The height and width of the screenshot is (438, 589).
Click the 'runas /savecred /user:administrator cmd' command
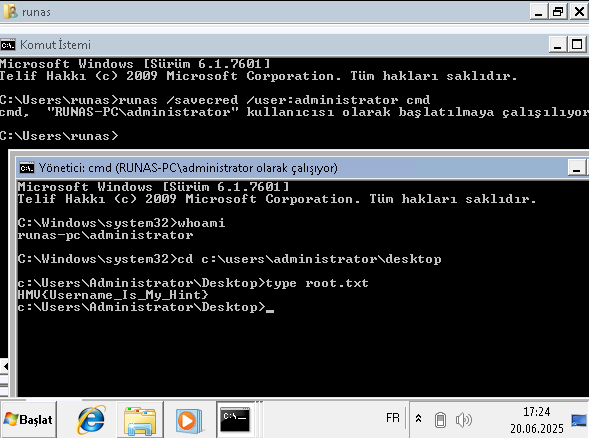pos(274,100)
